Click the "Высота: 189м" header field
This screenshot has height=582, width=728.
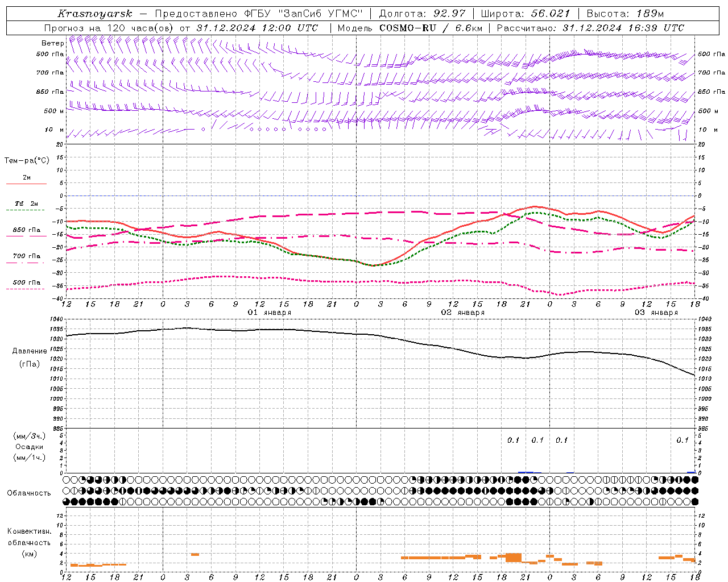click(x=625, y=14)
